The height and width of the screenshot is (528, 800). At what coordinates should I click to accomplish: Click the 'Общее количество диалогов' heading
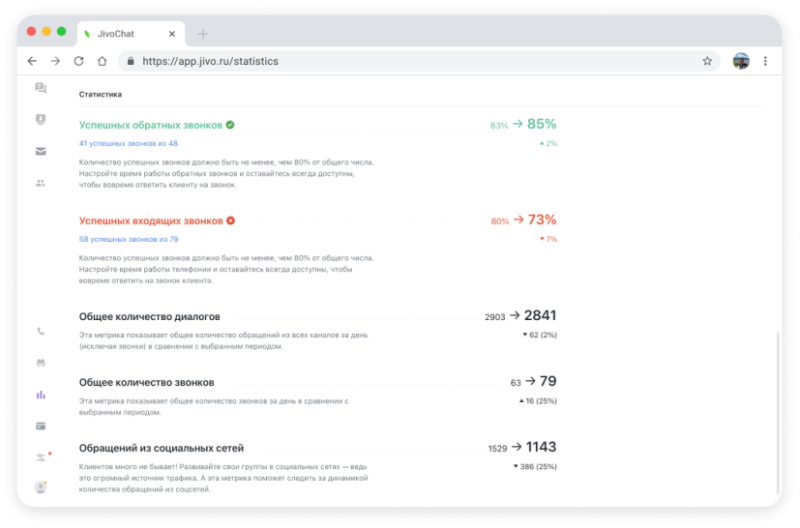click(149, 317)
